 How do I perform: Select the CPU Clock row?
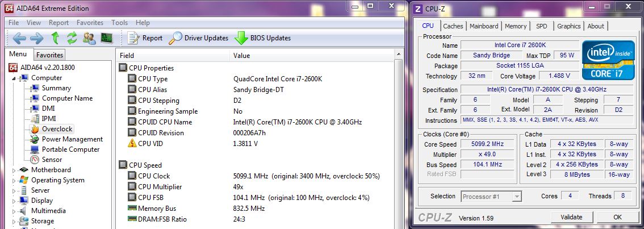[254, 176]
